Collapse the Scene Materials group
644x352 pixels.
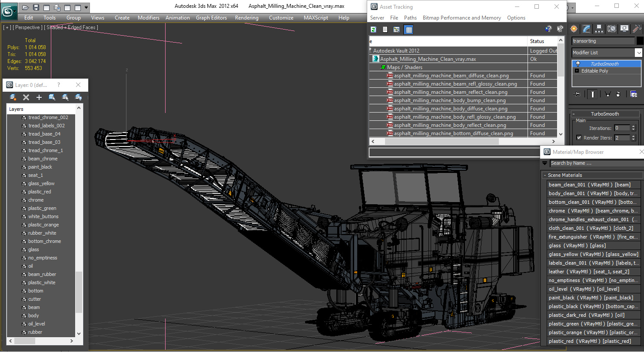pyautogui.click(x=592, y=175)
